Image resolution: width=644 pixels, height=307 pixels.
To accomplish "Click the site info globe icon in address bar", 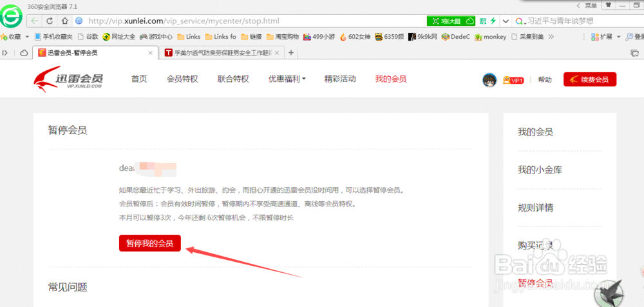I will [79, 21].
